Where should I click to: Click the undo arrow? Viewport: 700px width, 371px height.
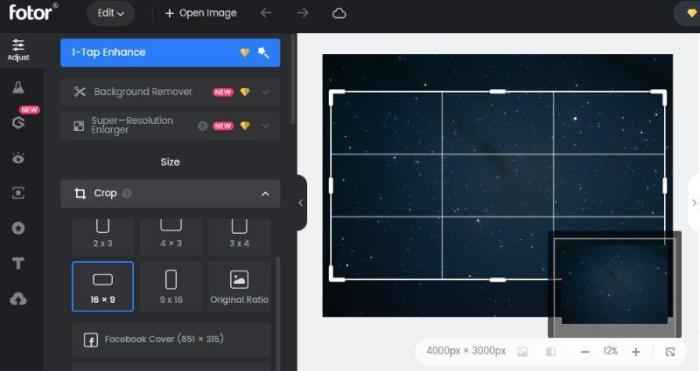pos(266,13)
